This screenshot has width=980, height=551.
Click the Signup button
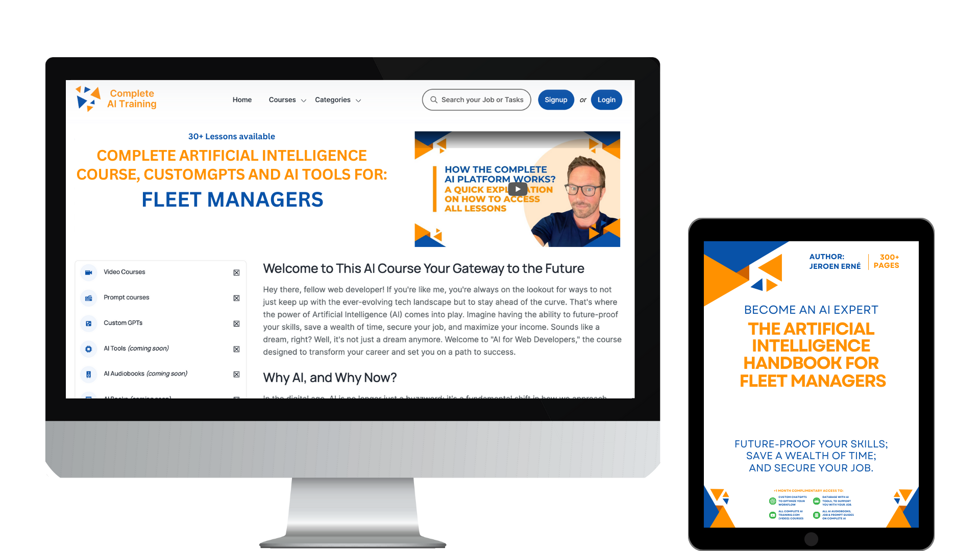(x=556, y=99)
